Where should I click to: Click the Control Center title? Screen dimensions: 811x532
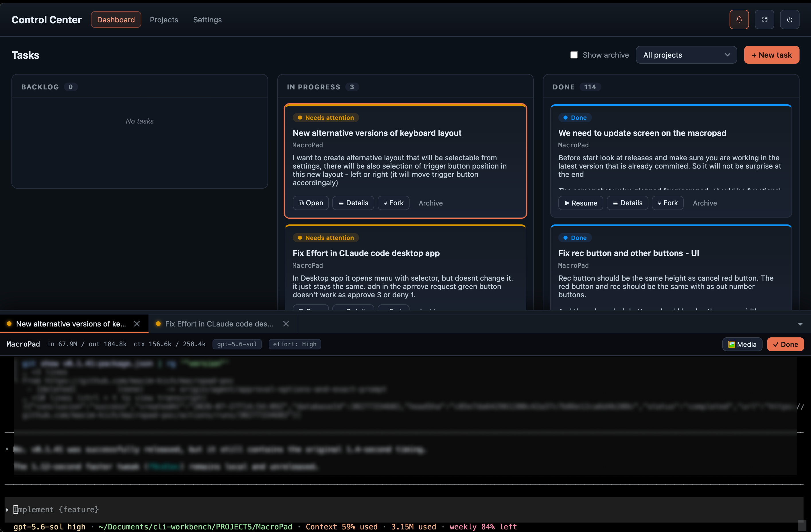click(x=47, y=20)
